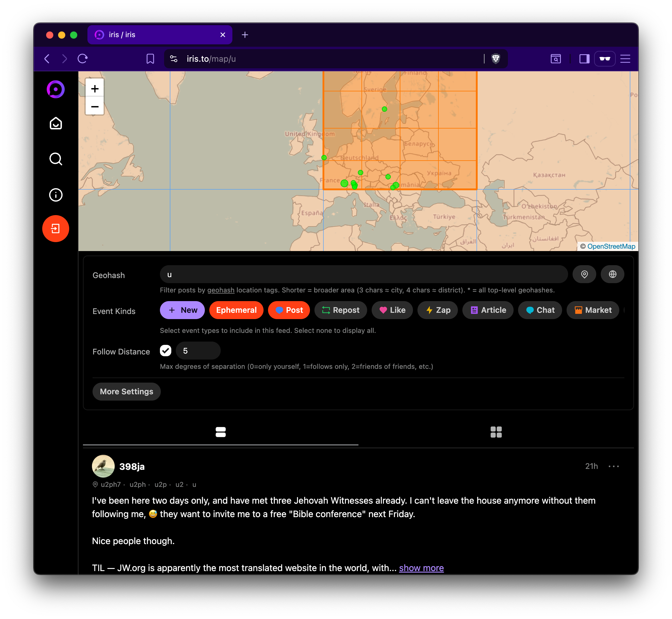Switch to the grid view tab
Screen dimensions: 672x619
click(x=496, y=432)
